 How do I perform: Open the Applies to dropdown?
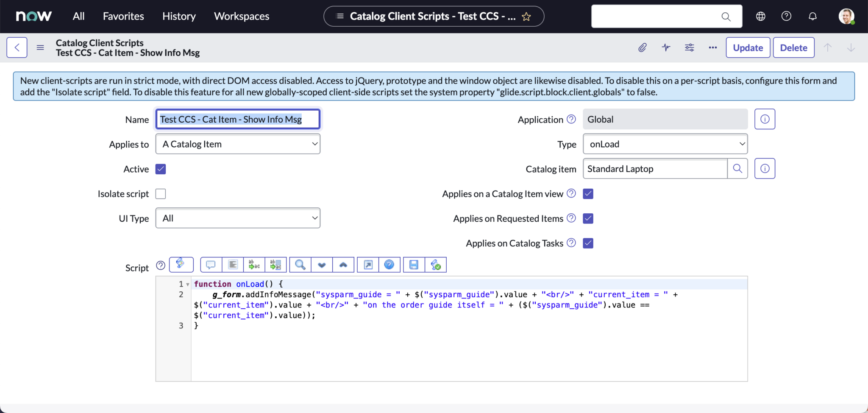click(x=237, y=144)
